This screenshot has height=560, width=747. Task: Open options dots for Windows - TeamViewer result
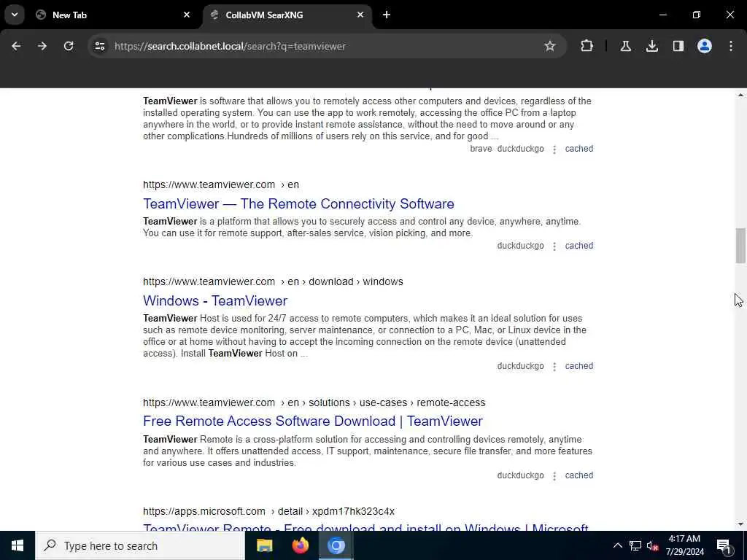click(x=554, y=367)
